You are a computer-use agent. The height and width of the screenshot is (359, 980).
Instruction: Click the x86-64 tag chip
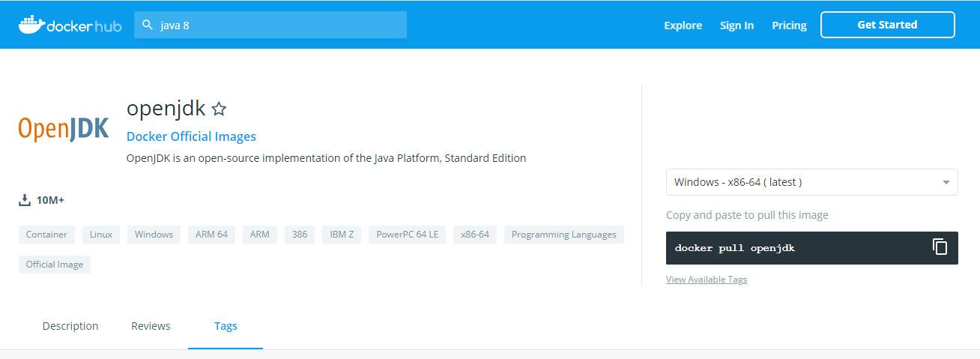pos(475,235)
